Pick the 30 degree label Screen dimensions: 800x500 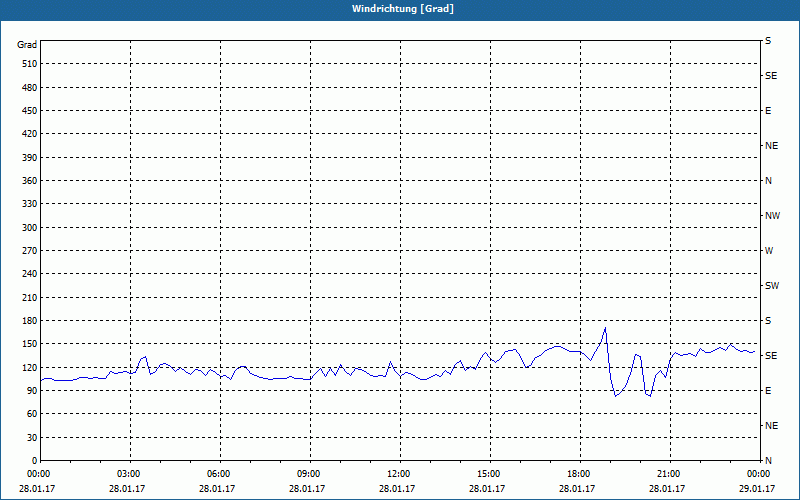tap(33, 437)
